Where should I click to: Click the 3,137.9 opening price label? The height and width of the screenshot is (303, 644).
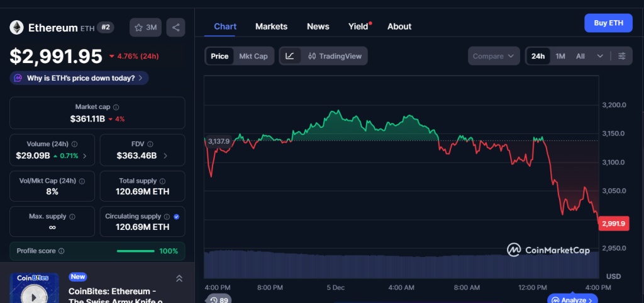[x=219, y=142]
